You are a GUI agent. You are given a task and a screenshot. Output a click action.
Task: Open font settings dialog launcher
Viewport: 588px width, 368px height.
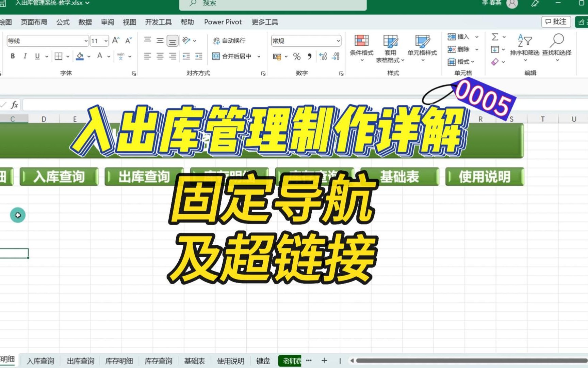(x=134, y=73)
